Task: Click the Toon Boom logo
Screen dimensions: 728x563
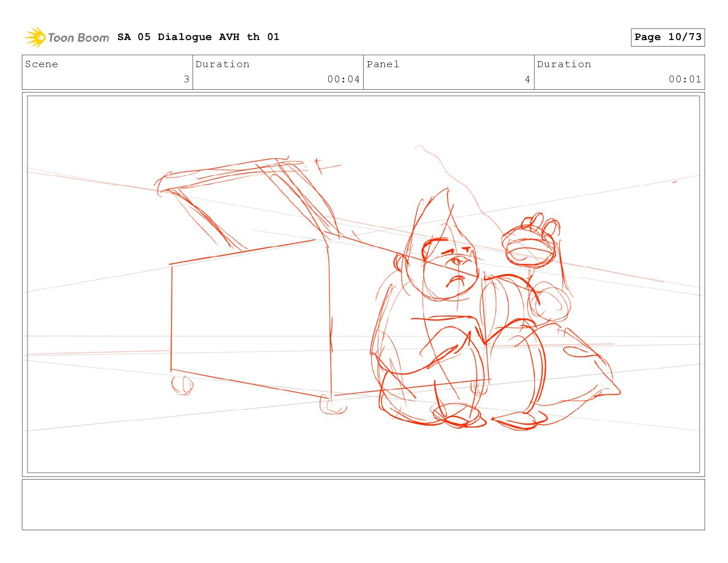Action: click(x=67, y=37)
